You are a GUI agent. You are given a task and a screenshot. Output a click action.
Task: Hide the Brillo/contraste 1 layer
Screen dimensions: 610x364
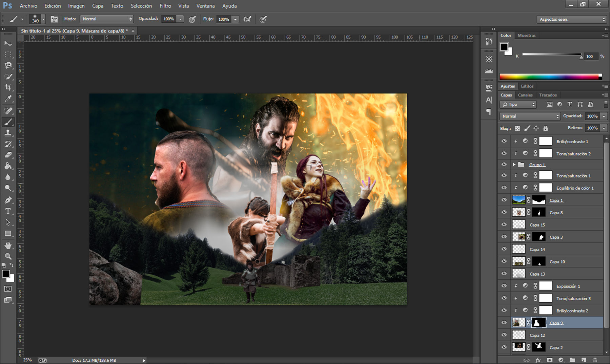504,141
